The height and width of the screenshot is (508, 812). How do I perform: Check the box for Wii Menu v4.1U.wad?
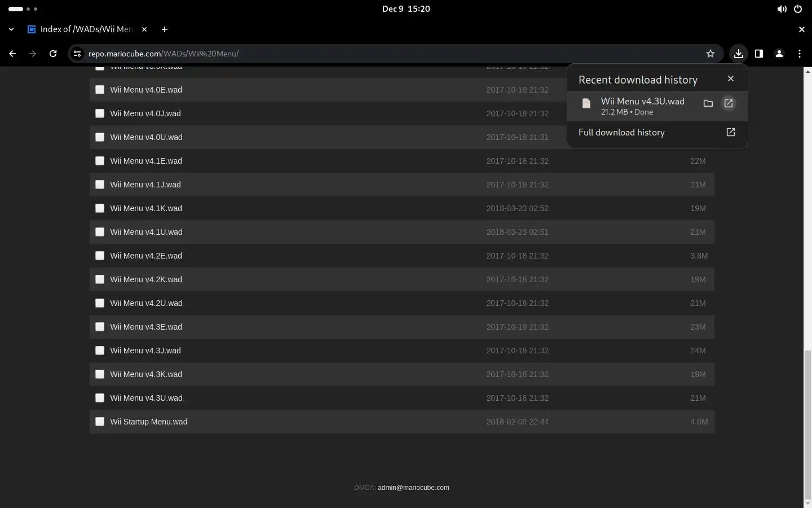(x=100, y=232)
